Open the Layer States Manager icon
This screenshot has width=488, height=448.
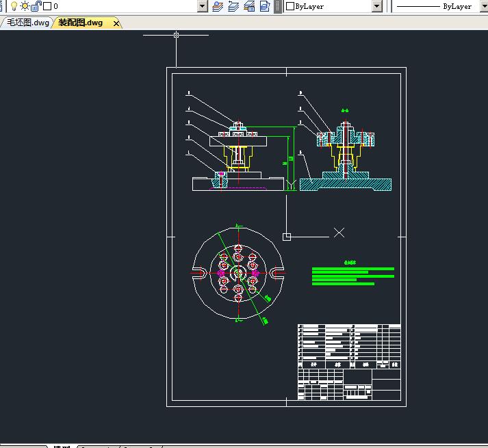pos(264,6)
